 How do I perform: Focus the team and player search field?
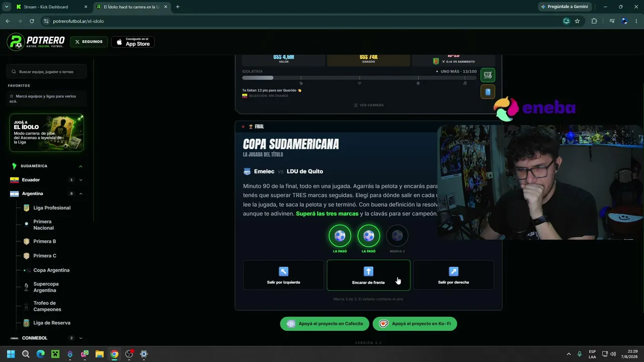click(x=47, y=72)
